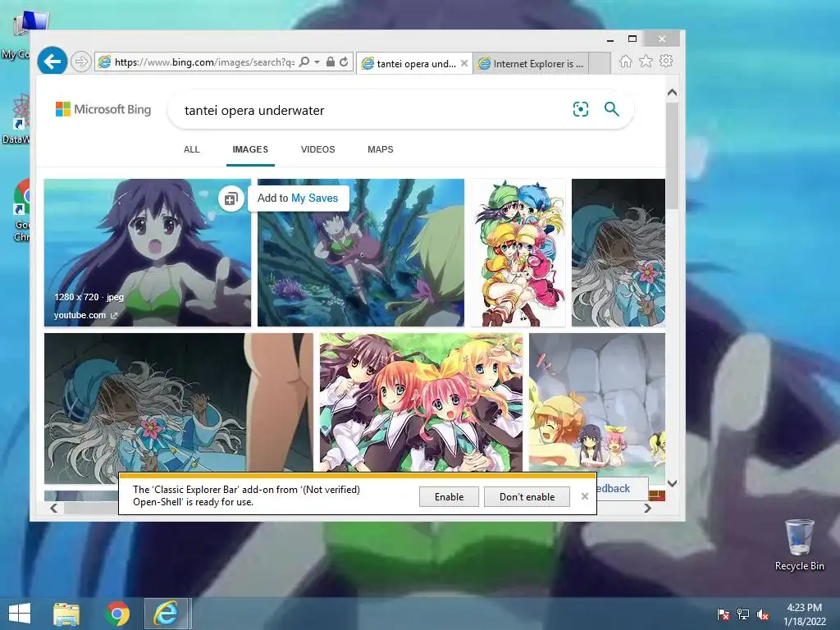Click the address bar URL field
This screenshot has height=630, width=840.
(x=203, y=62)
